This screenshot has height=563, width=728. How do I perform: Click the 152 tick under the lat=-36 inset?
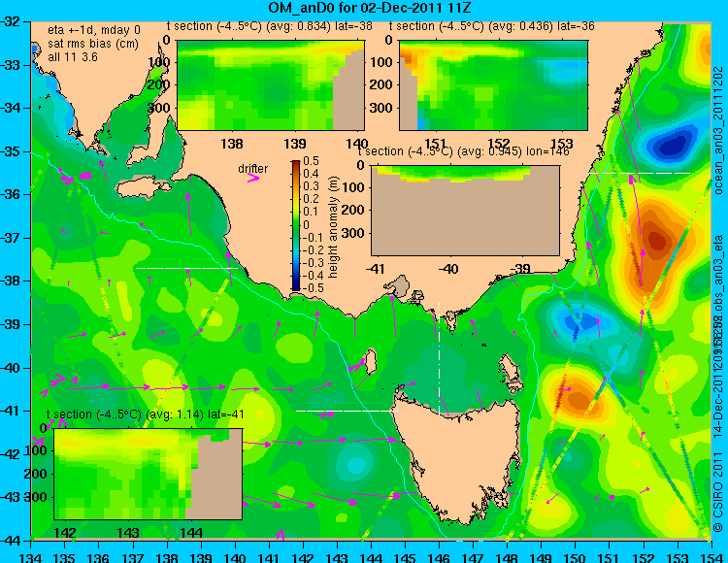[499, 143]
